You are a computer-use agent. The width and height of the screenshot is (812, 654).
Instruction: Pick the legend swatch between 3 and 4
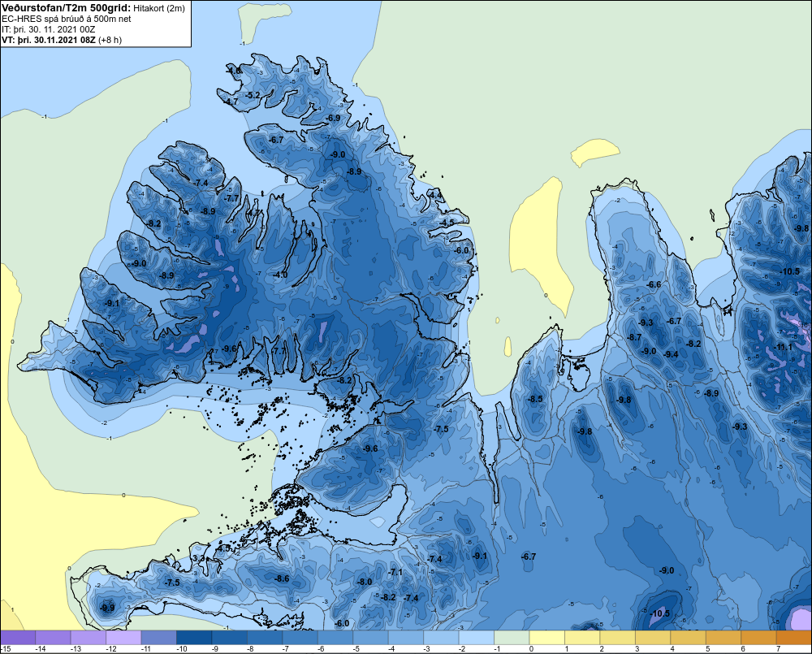click(653, 638)
